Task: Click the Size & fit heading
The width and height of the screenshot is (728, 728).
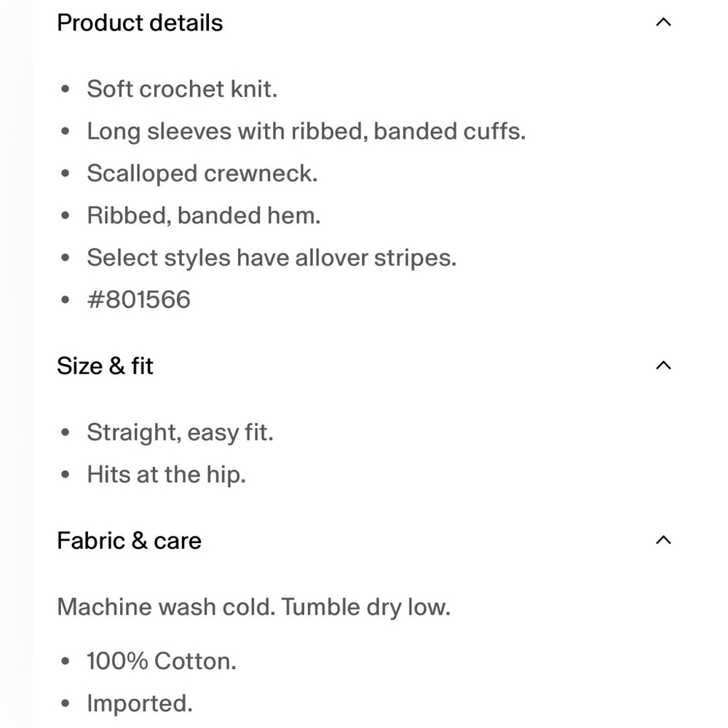Action: (x=105, y=366)
